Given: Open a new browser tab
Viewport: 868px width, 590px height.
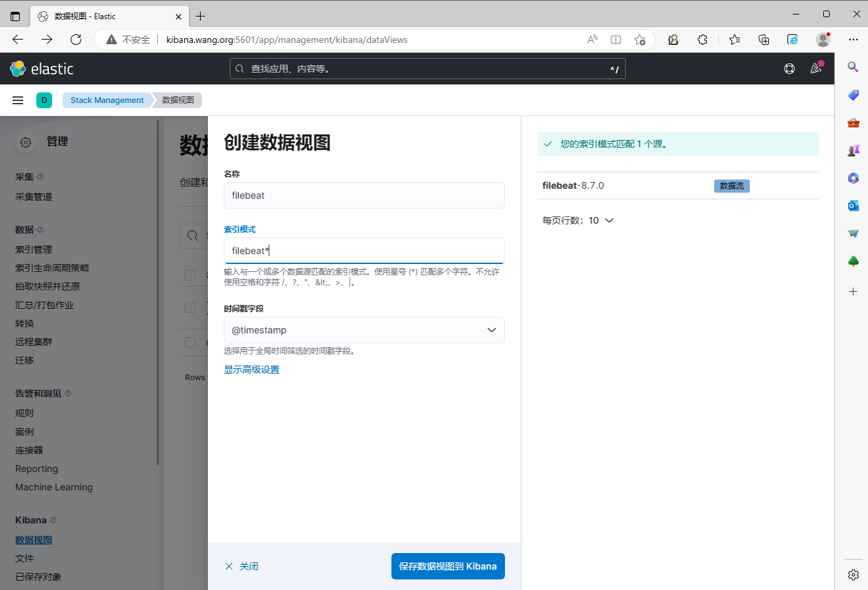Looking at the screenshot, I should 201,16.
